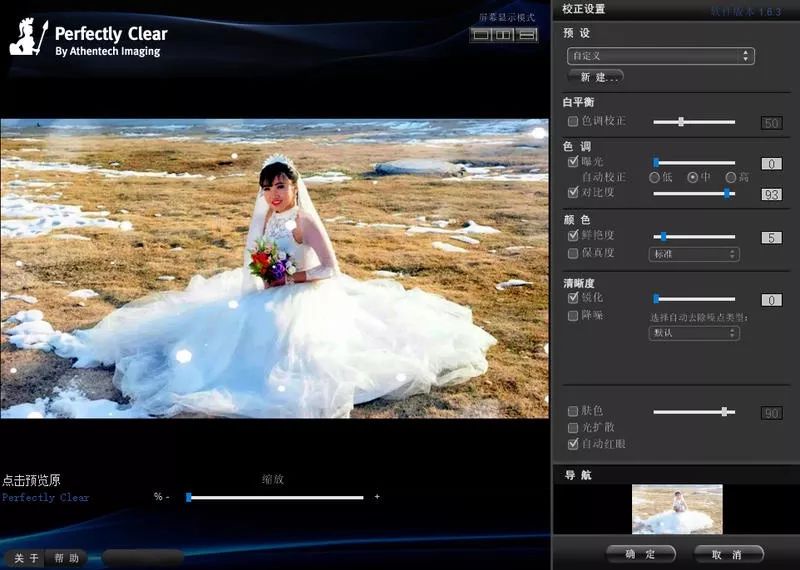
Task: Open the 保真度 dropdown showing 标准
Action: 694,254
